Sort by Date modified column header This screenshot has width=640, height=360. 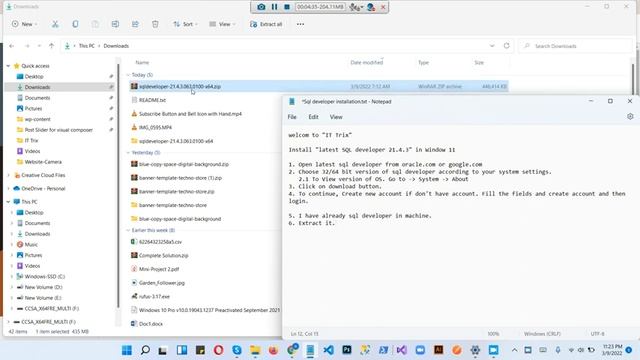(x=367, y=62)
